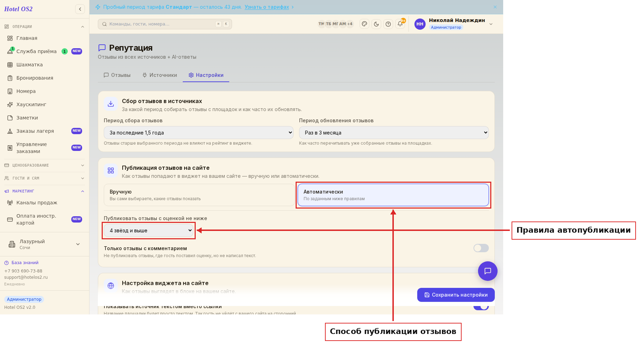This screenshot has height=349, width=644.
Task: Open Период сбора отзывов dropdown
Action: coord(198,133)
